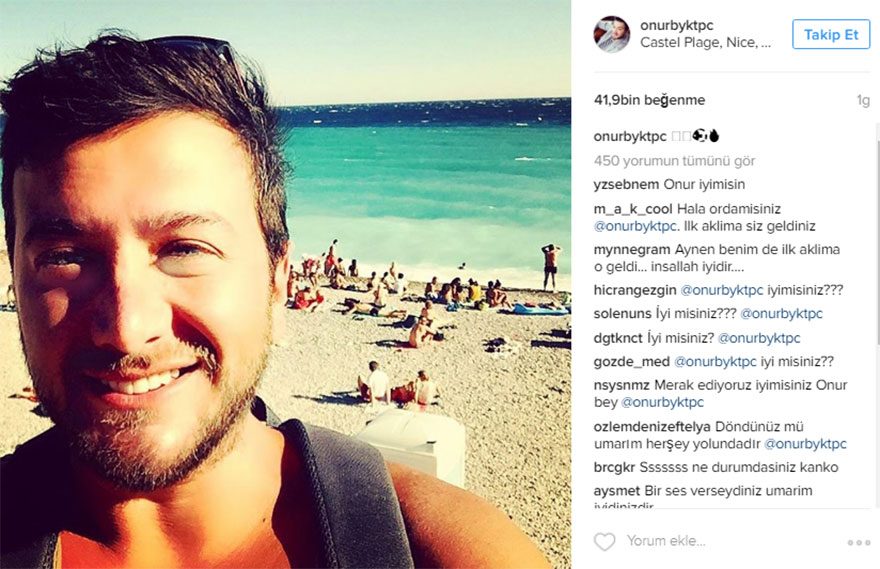The width and height of the screenshot is (880, 569).
Task: Open mynnegram commenter profile
Action: (632, 250)
